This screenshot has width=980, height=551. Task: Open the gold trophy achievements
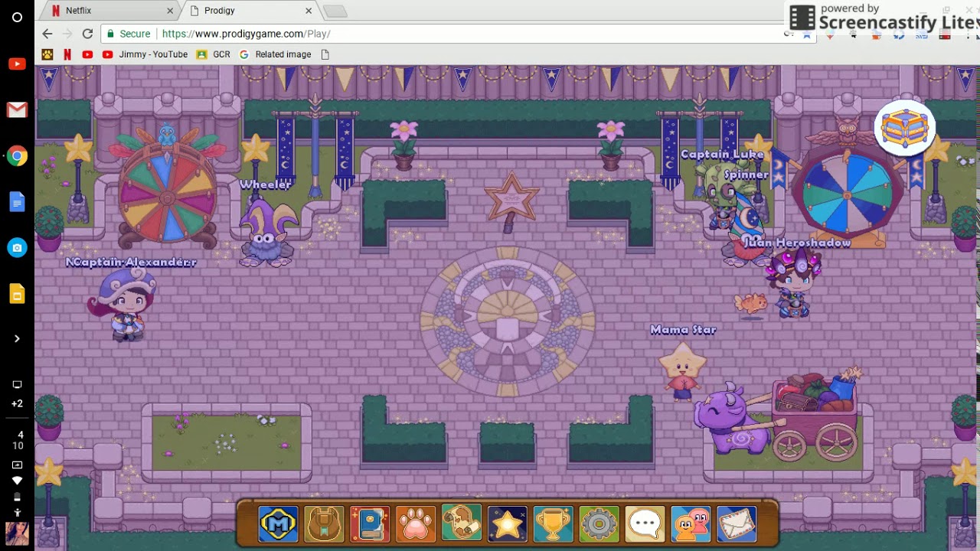click(554, 524)
